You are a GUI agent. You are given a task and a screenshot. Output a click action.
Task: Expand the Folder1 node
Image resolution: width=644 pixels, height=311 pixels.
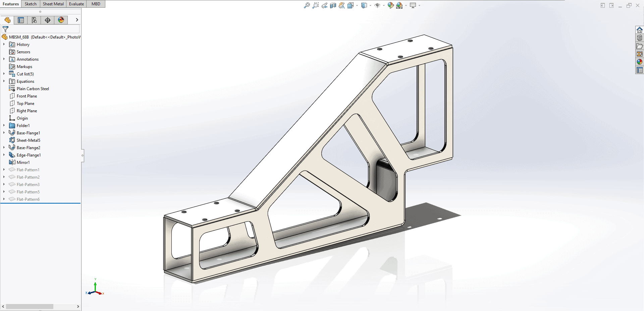pos(4,125)
